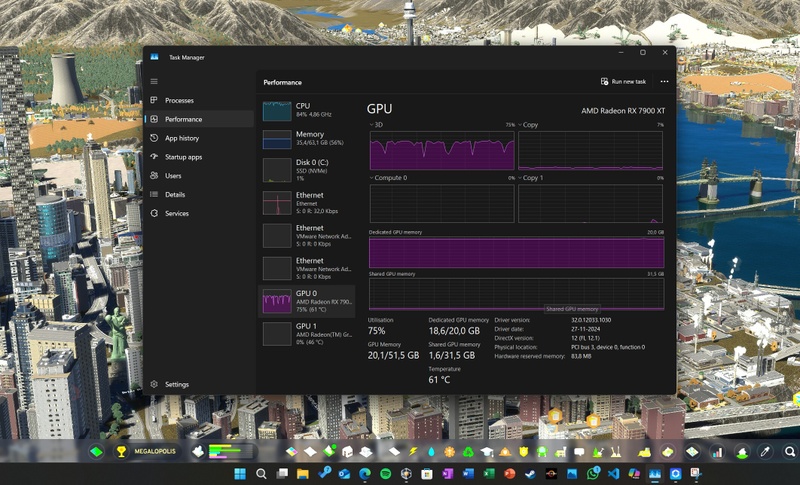Click the 61 °C temperature value

pos(439,380)
